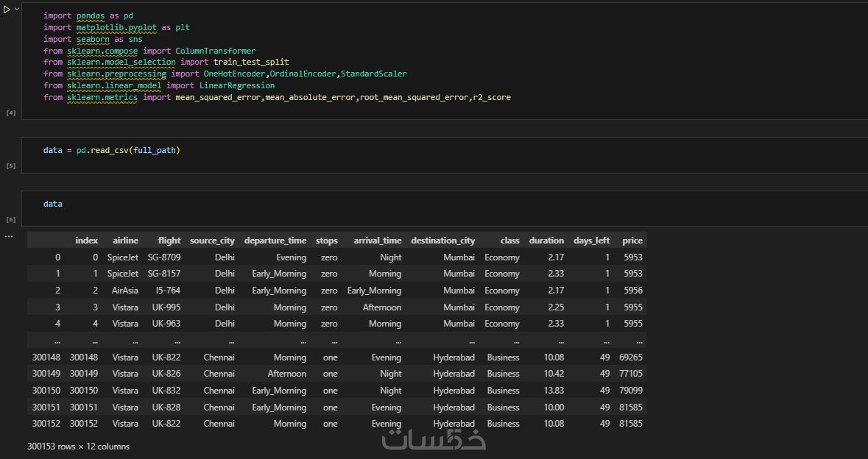Click row index label '300150'

pos(46,391)
